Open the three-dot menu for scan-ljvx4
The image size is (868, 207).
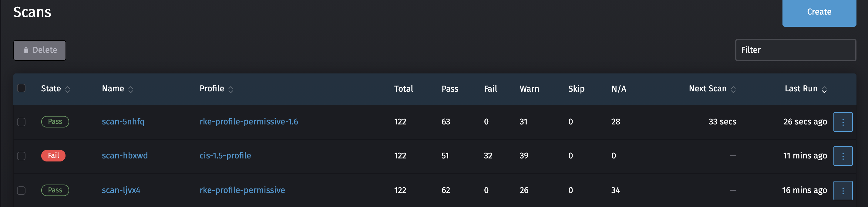tap(843, 190)
